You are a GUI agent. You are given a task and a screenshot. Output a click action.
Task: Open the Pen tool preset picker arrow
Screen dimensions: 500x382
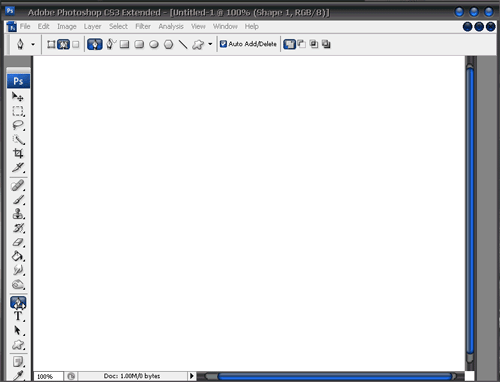pyautogui.click(x=33, y=44)
